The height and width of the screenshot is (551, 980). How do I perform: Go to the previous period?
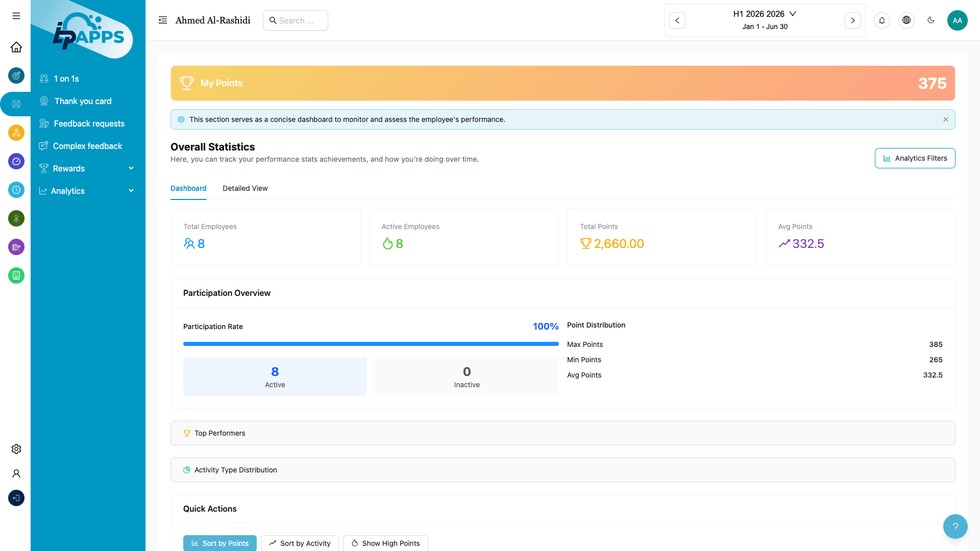coord(677,20)
